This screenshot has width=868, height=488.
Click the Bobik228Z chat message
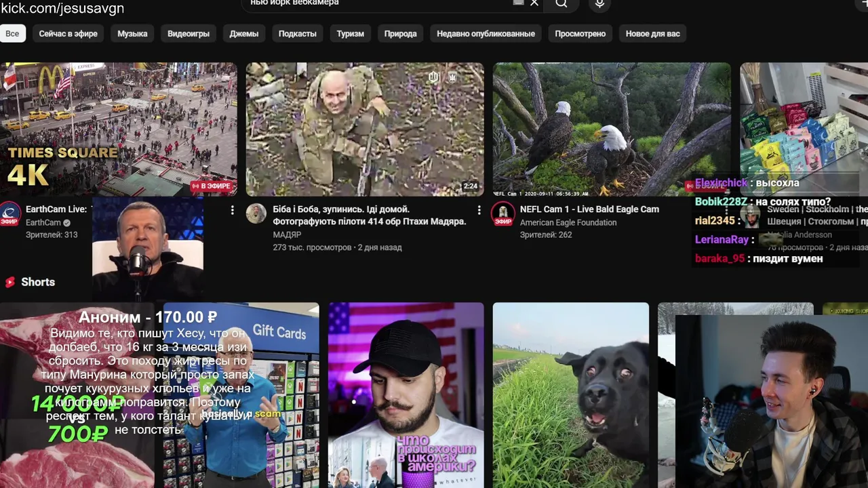pos(763,202)
